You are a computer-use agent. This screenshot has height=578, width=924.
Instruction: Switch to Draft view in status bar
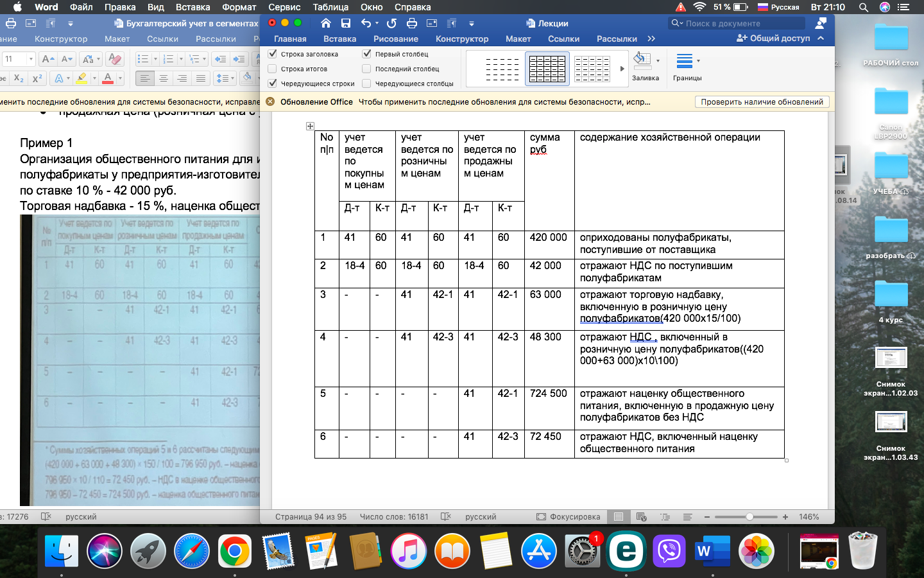688,516
